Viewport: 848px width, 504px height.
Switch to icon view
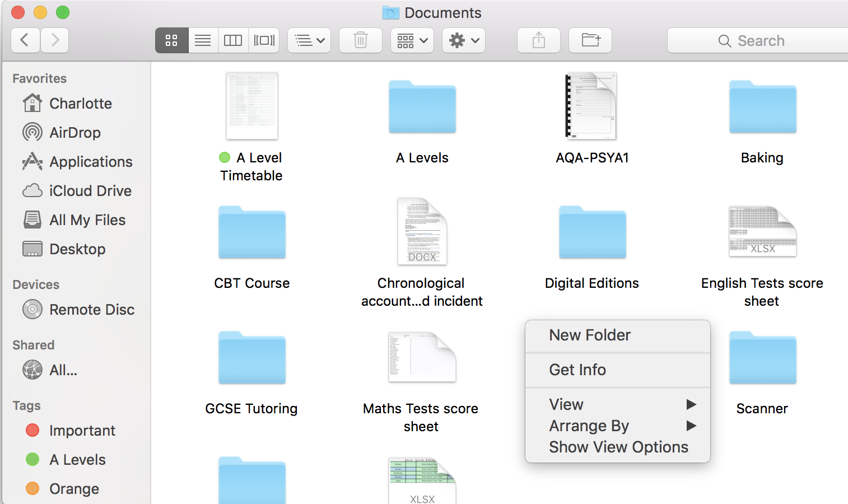point(171,40)
